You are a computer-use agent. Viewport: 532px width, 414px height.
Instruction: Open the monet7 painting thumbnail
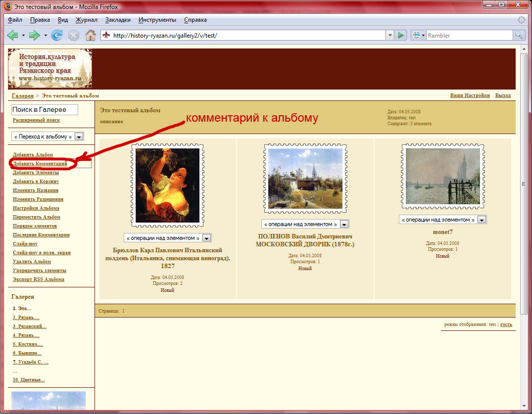[443, 176]
